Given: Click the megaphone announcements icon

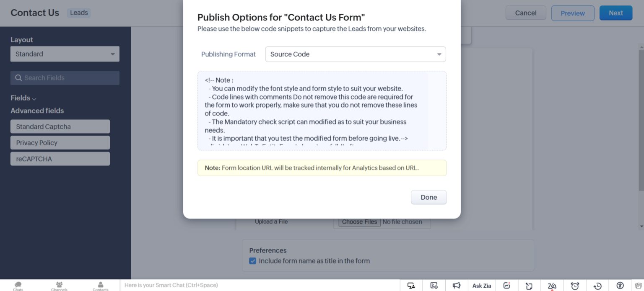Looking at the screenshot, I should pos(456,285).
